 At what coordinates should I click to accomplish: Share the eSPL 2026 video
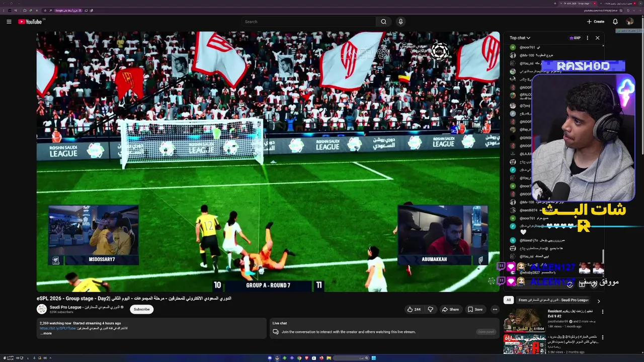[x=450, y=309]
